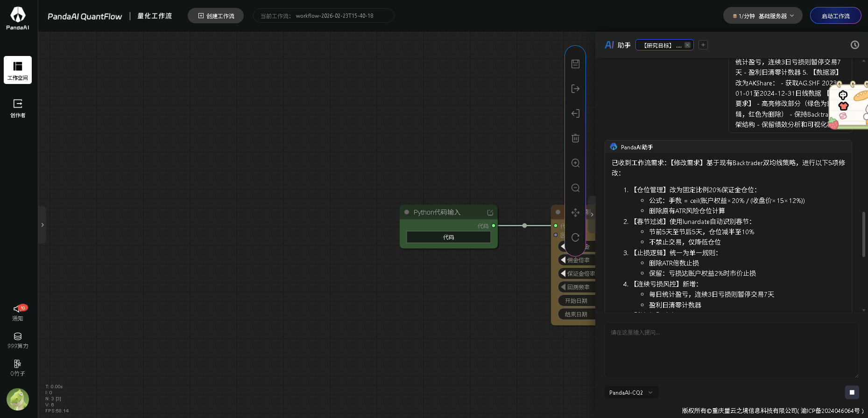
Task: Click the Chinese input mode indicator 中
Action: coord(843,95)
